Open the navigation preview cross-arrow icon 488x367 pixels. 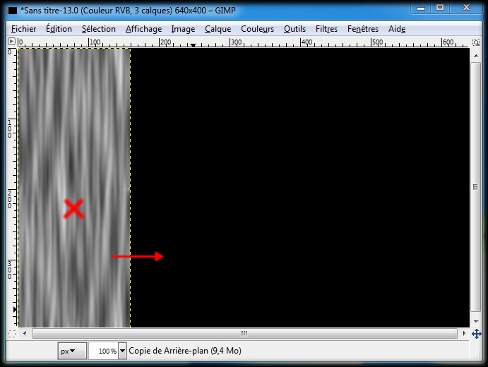tap(476, 334)
